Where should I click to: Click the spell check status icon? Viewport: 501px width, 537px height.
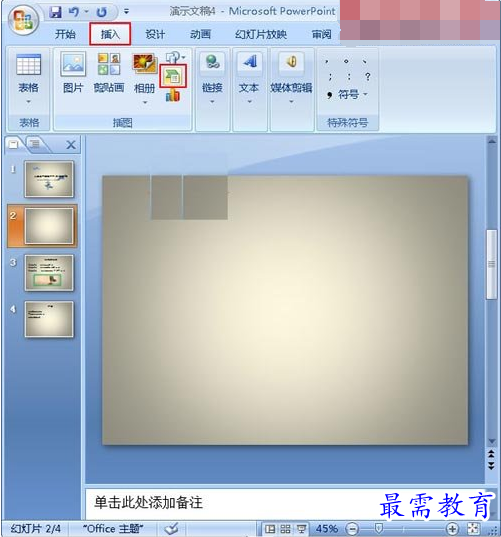pyautogui.click(x=171, y=528)
